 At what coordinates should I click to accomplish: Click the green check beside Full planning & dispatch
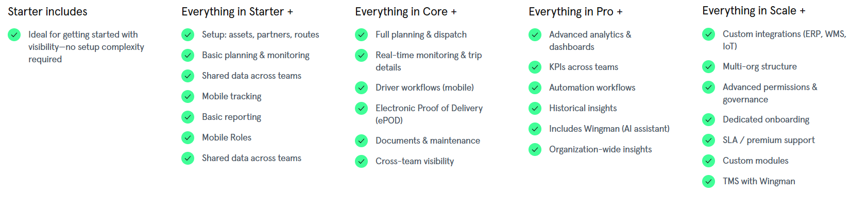click(362, 34)
